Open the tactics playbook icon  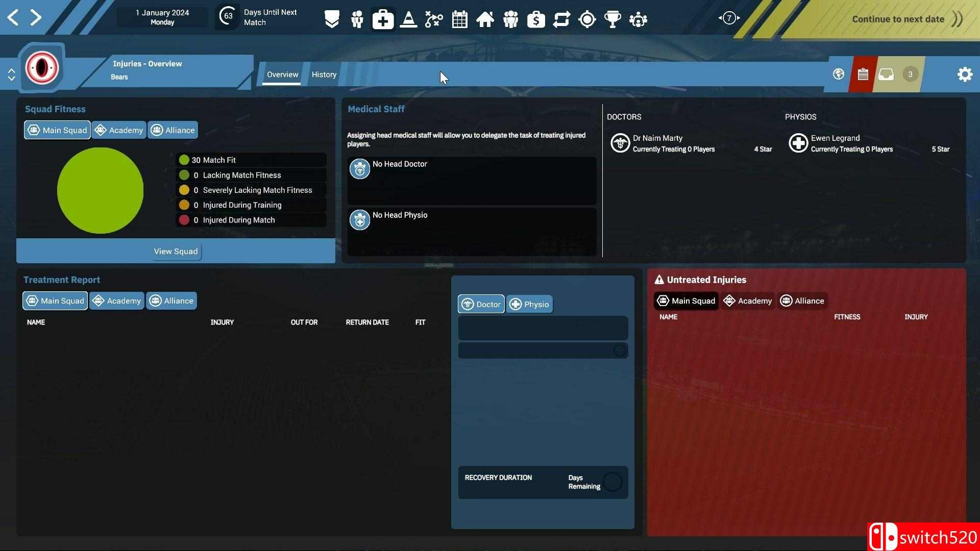[434, 19]
